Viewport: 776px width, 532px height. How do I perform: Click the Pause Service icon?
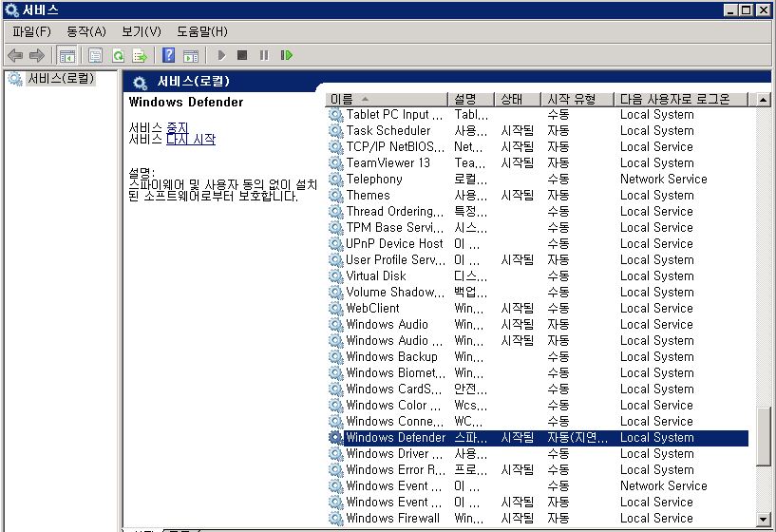pos(264,55)
